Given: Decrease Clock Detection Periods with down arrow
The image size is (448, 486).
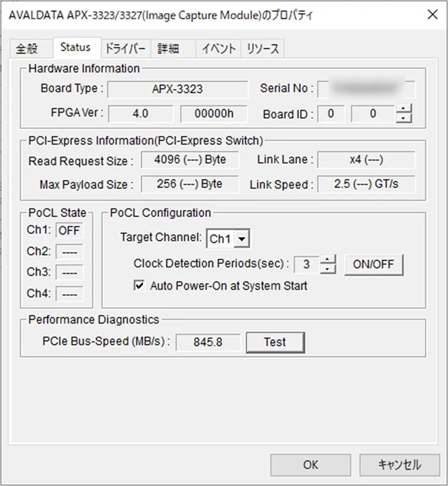Looking at the screenshot, I should click(328, 269).
